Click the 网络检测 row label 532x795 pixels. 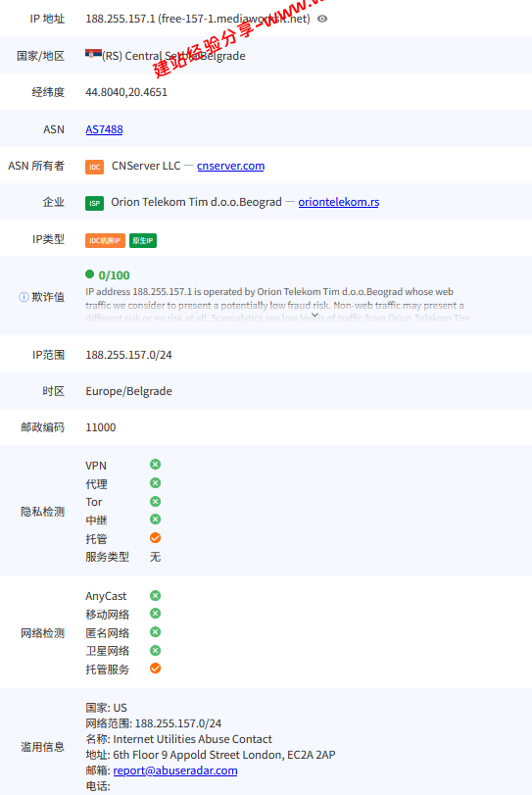click(x=42, y=633)
